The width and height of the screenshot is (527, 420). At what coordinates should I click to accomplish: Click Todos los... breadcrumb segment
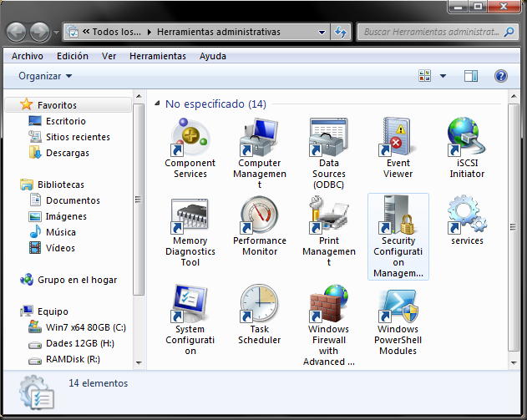(x=117, y=32)
